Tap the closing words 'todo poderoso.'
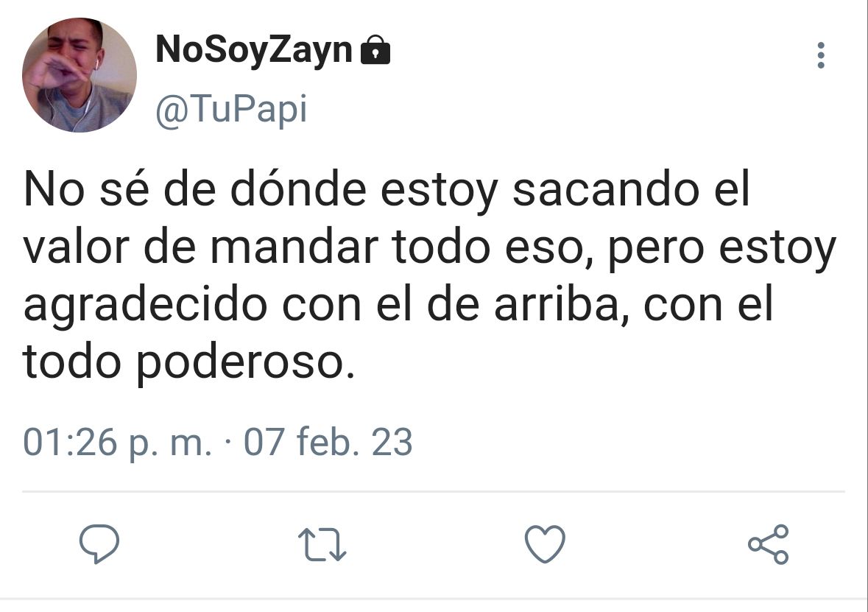868x612 pixels. click(188, 363)
